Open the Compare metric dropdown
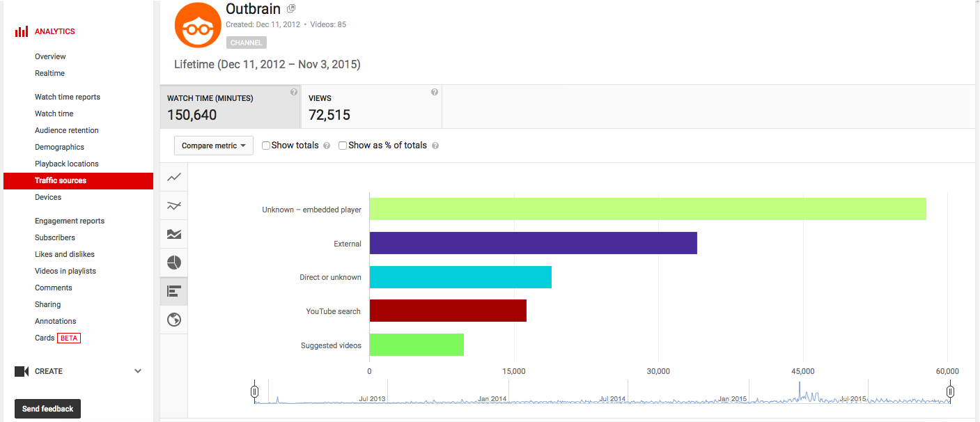This screenshot has width=980, height=422. click(214, 146)
